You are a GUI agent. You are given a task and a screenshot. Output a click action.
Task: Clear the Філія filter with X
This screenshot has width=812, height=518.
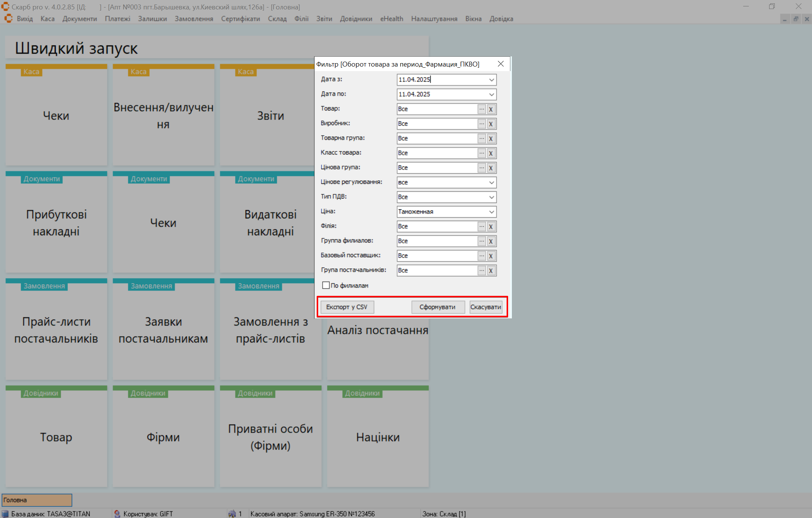(491, 226)
